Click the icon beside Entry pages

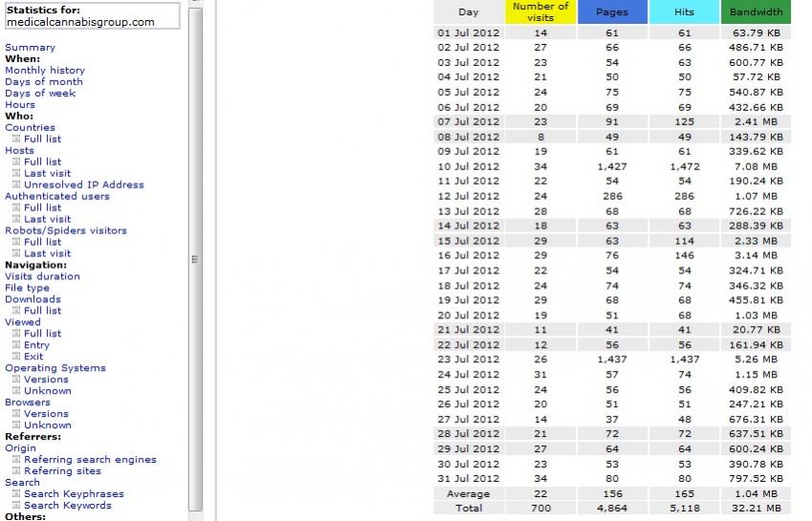(16, 344)
